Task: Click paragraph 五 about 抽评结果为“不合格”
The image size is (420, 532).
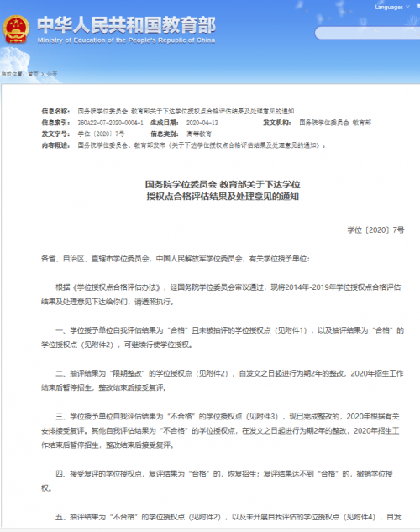Action: click(228, 517)
